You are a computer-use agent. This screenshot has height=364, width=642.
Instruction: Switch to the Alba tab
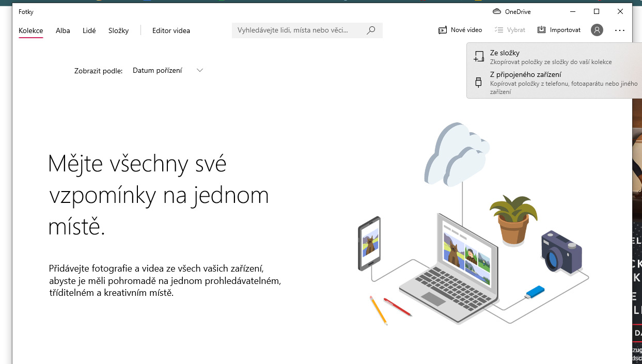tap(63, 30)
